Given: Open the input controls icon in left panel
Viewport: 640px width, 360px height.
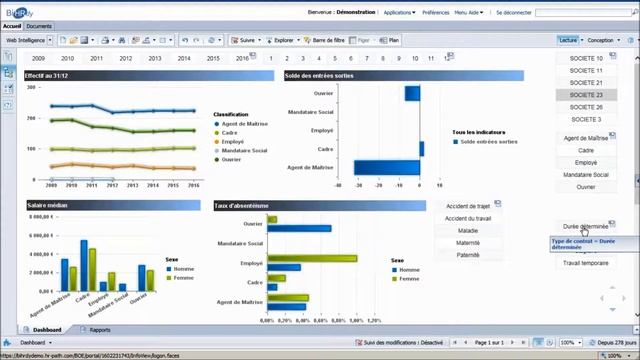Looking at the screenshot, I should [8, 89].
